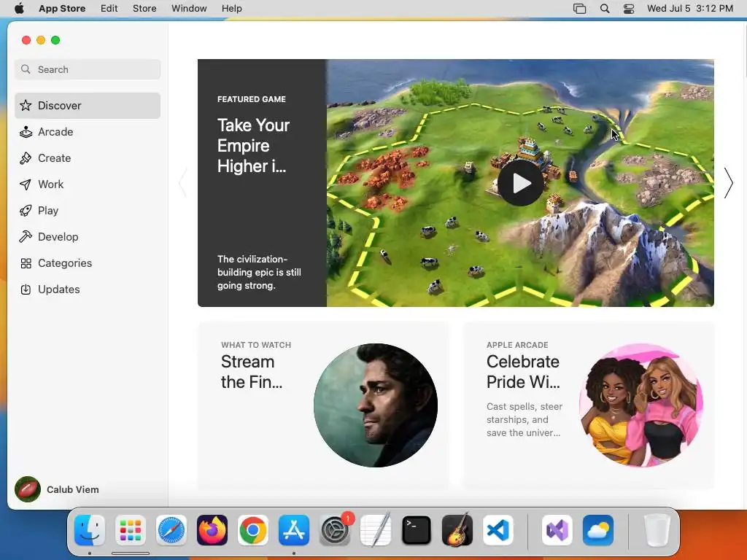Open System Settings from the Dock

(334, 530)
